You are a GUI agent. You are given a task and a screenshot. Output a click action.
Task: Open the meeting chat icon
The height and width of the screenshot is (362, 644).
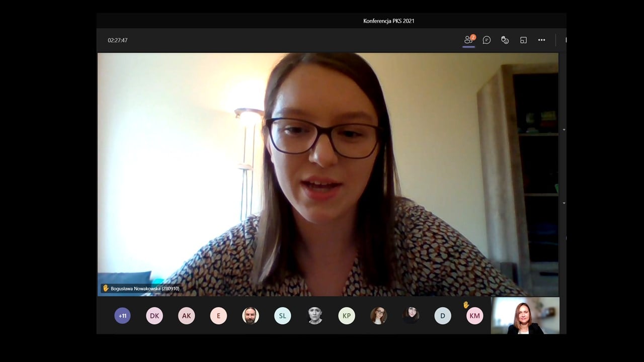coord(487,40)
